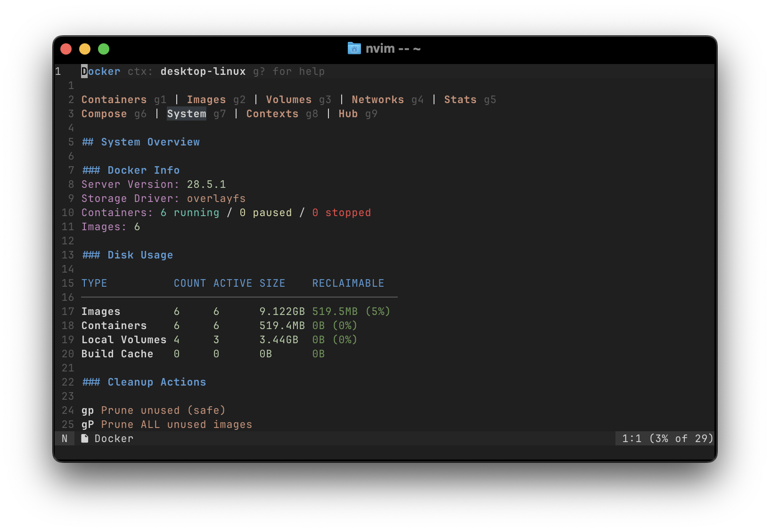
Task: Click the Storage Driver value overlayfs
Action: click(216, 199)
